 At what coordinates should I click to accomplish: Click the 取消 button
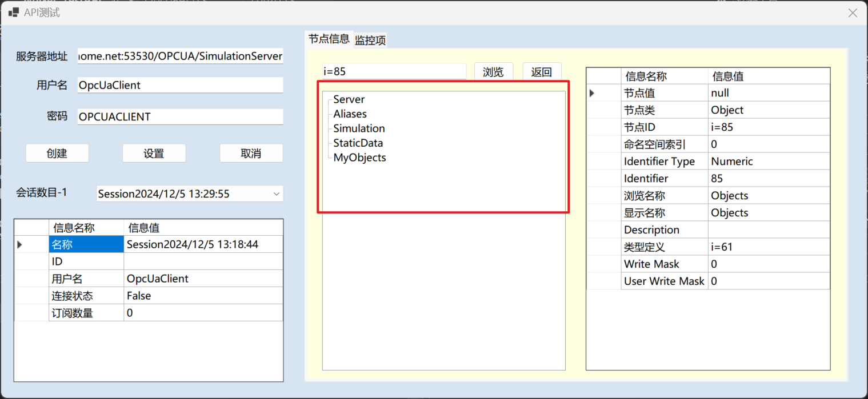pyautogui.click(x=251, y=153)
